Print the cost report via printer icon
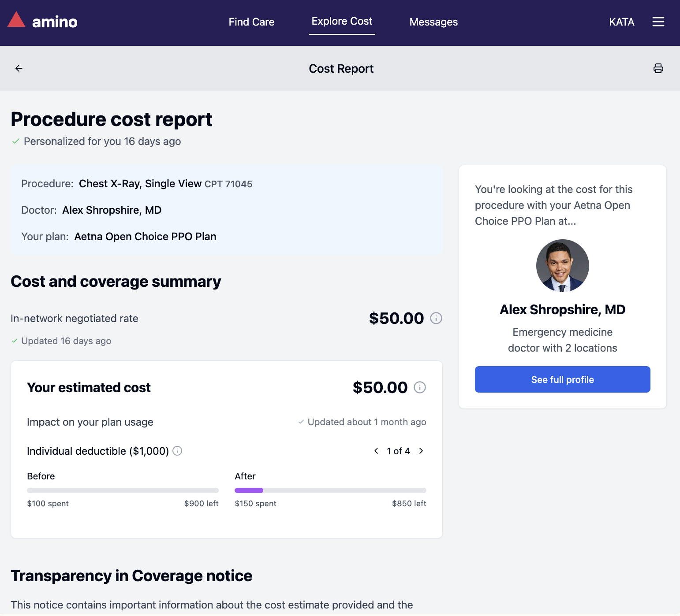The width and height of the screenshot is (680, 616). click(x=658, y=68)
